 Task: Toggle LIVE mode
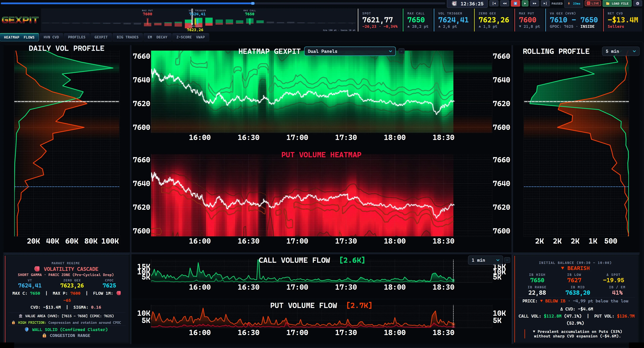click(x=593, y=4)
